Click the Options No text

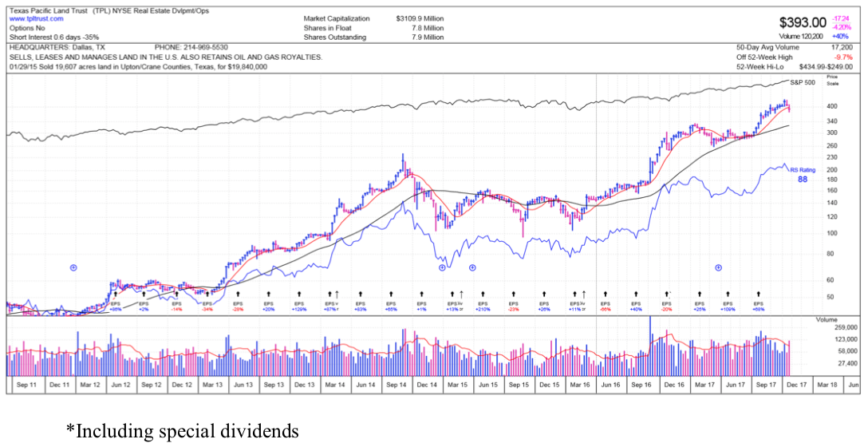coord(28,28)
